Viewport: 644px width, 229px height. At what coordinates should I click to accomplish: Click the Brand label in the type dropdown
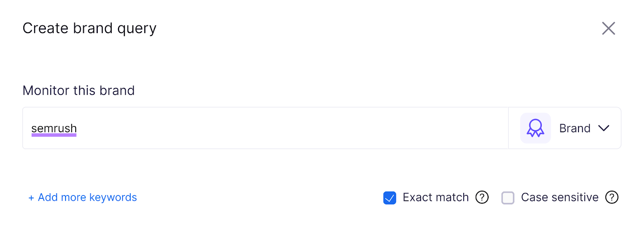[x=575, y=128]
